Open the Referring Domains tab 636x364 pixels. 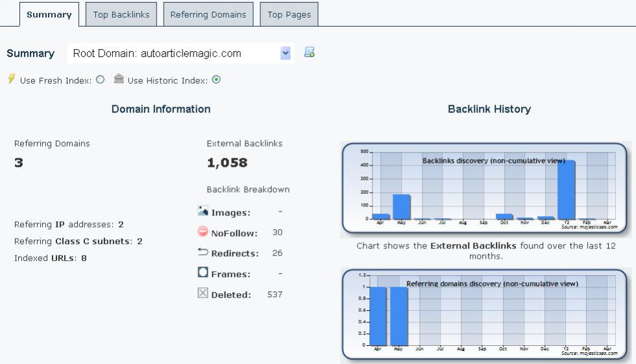click(x=208, y=14)
